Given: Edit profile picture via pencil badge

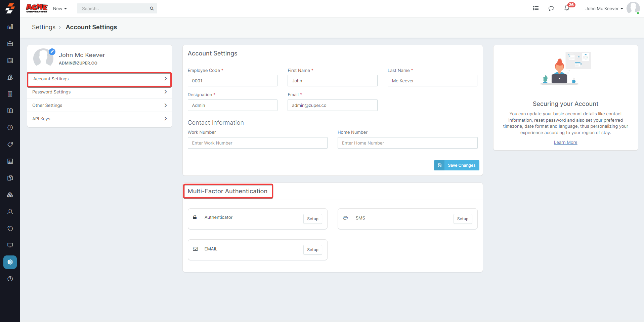Looking at the screenshot, I should point(52,52).
